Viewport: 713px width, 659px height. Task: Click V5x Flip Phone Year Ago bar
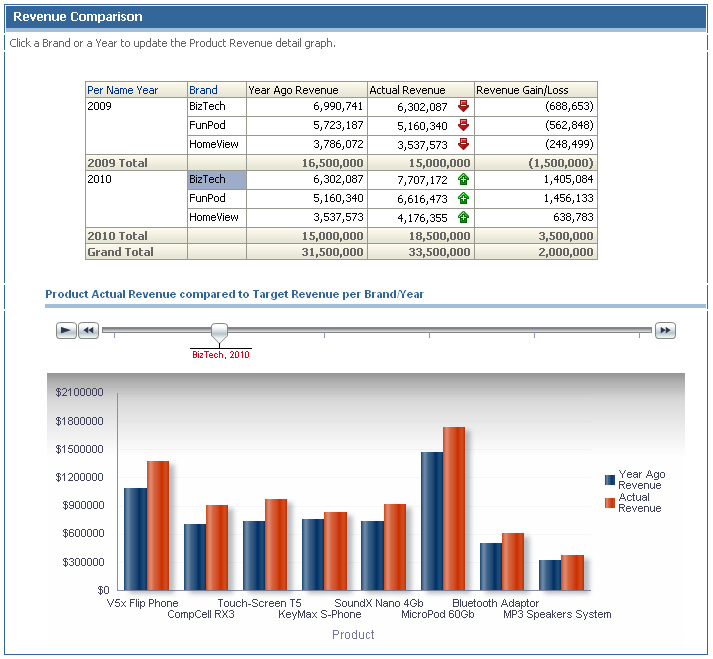135,539
